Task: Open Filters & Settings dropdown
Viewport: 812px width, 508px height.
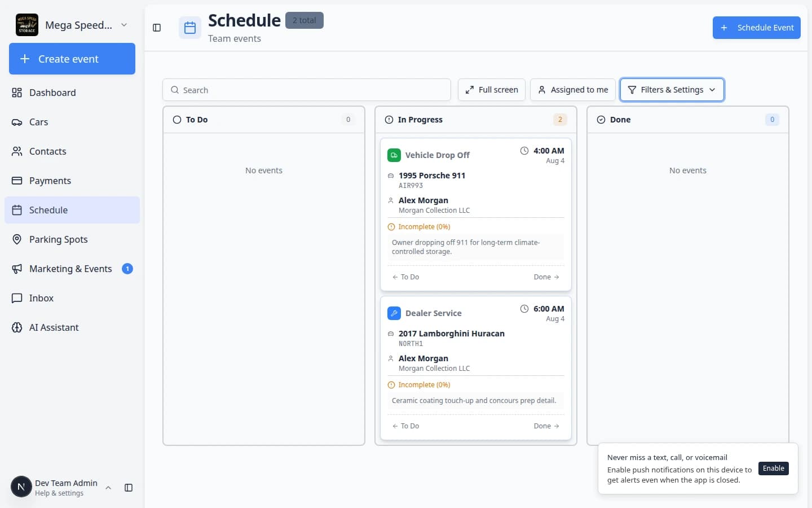Action: click(672, 90)
